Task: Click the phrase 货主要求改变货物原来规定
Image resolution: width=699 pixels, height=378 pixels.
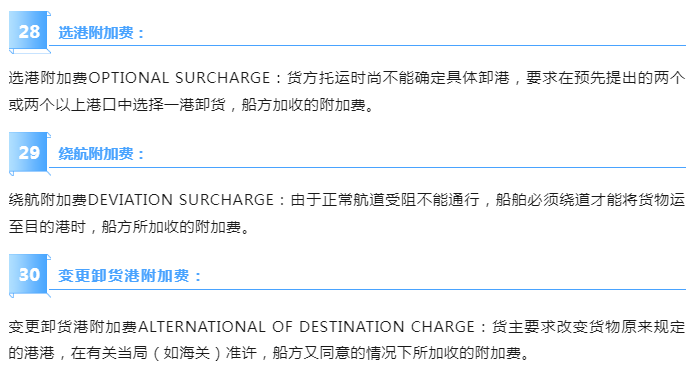Action: click(588, 327)
